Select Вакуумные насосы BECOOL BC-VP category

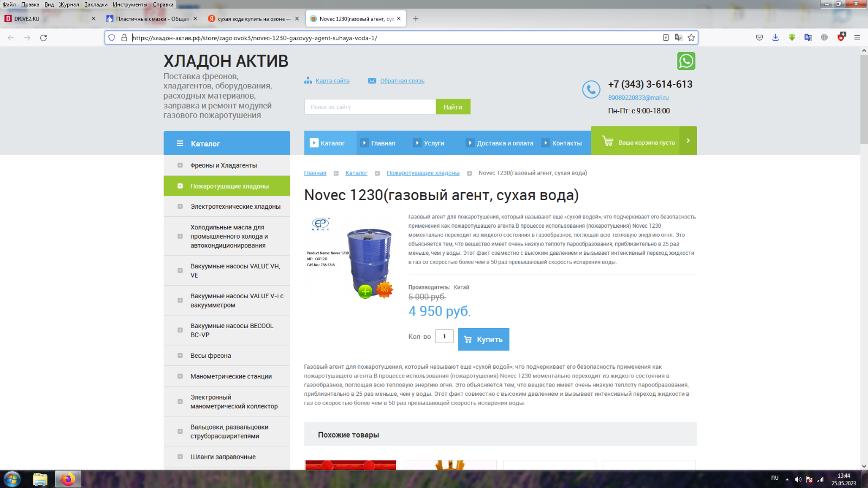(227, 330)
